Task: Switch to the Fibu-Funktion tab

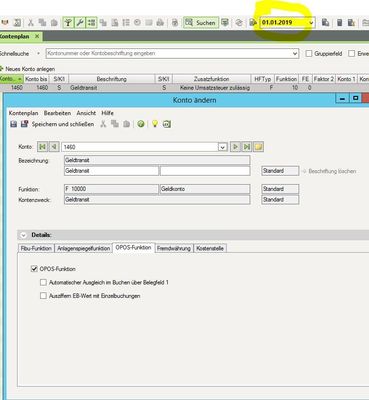Action: click(x=36, y=248)
